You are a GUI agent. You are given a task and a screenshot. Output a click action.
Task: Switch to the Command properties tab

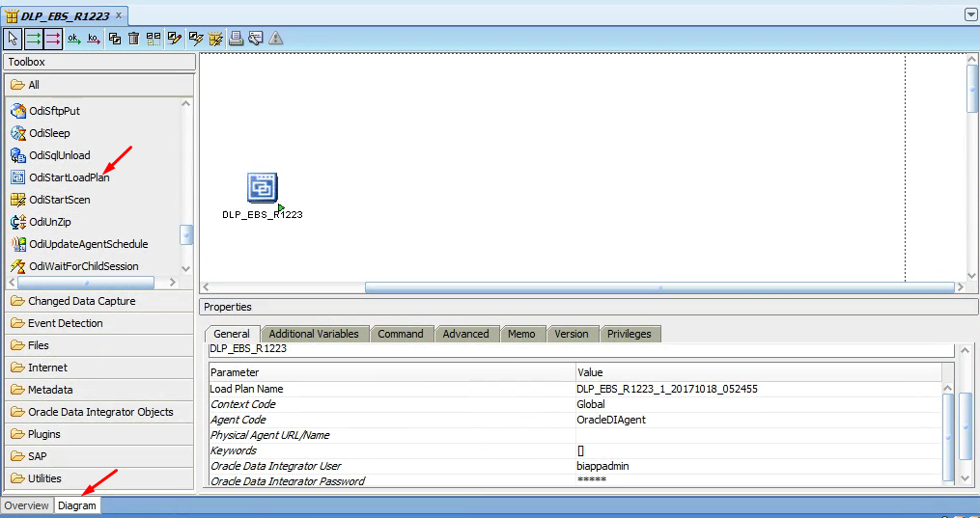point(400,334)
